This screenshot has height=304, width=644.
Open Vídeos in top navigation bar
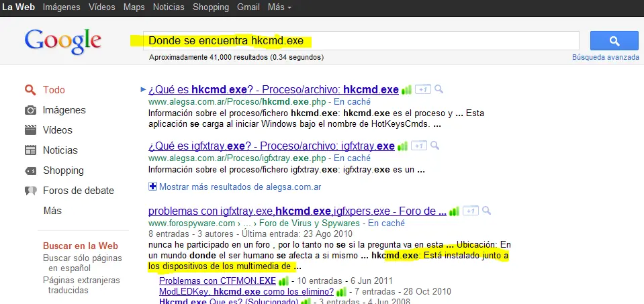(x=102, y=7)
